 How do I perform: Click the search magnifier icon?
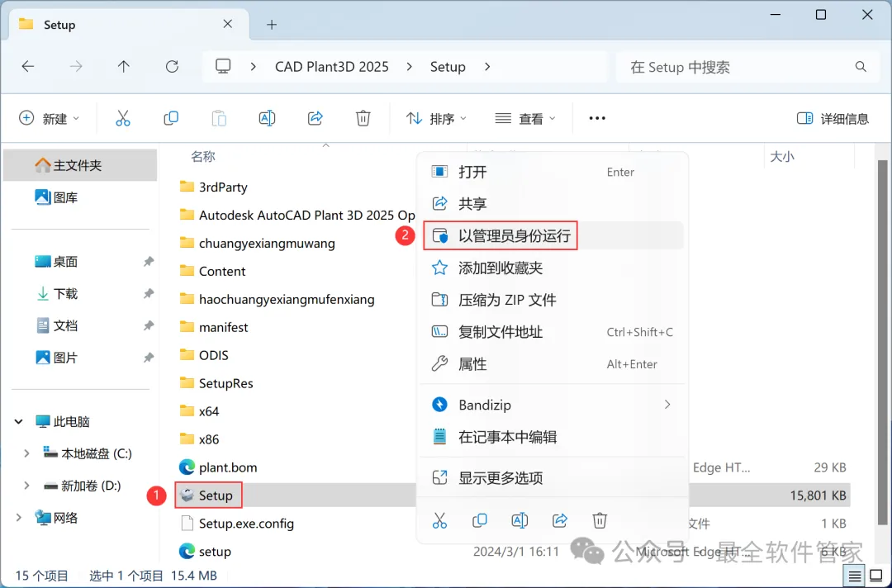click(x=861, y=67)
